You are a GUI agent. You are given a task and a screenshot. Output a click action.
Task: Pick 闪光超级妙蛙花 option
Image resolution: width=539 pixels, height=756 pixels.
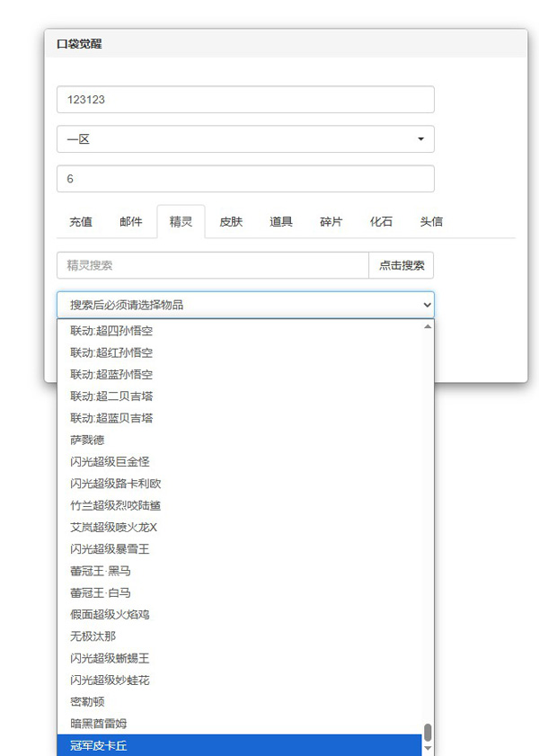pos(239,680)
